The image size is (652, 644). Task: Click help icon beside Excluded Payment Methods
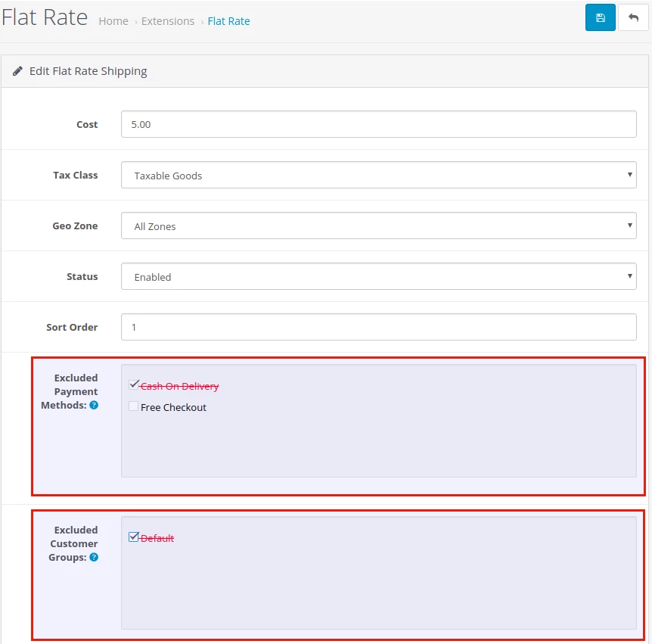coord(94,406)
